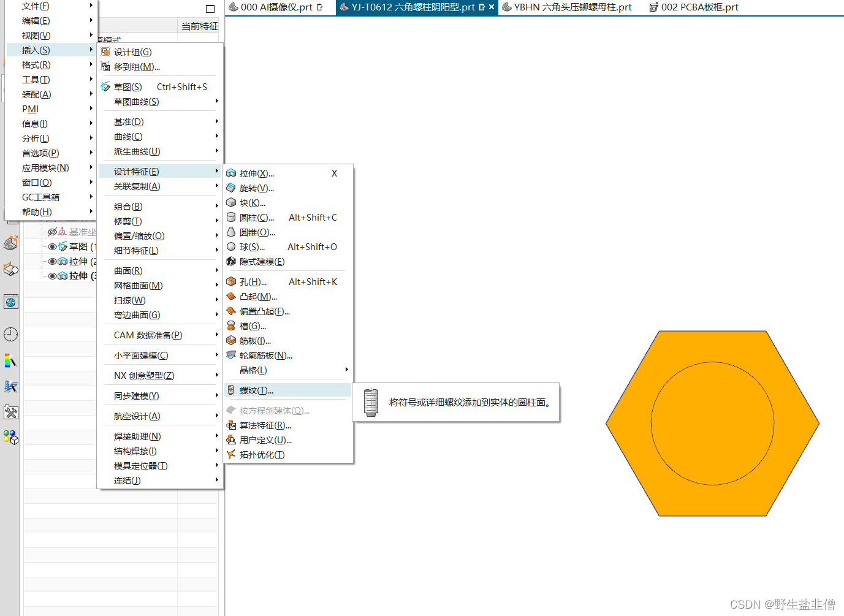Open the 视图(V) menu
The image size is (844, 616).
point(50,36)
